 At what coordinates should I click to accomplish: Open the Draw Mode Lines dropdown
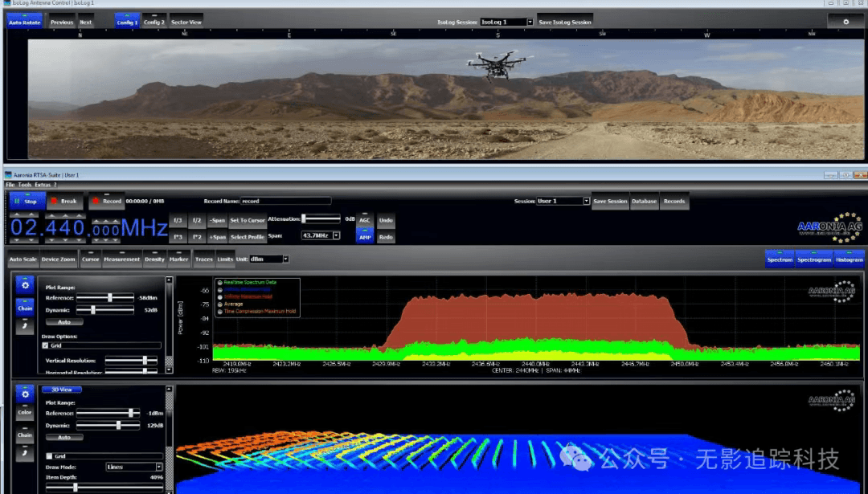pos(158,467)
